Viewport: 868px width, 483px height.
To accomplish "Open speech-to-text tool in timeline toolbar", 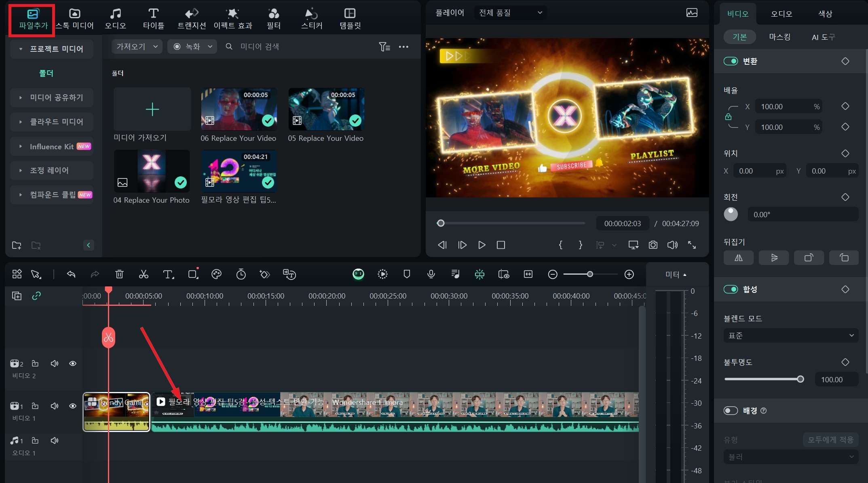I will (289, 275).
